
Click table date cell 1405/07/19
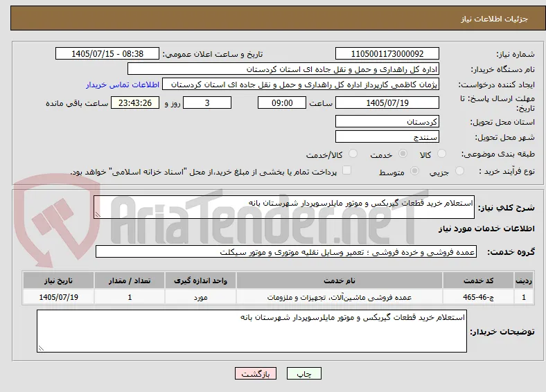pos(58,297)
